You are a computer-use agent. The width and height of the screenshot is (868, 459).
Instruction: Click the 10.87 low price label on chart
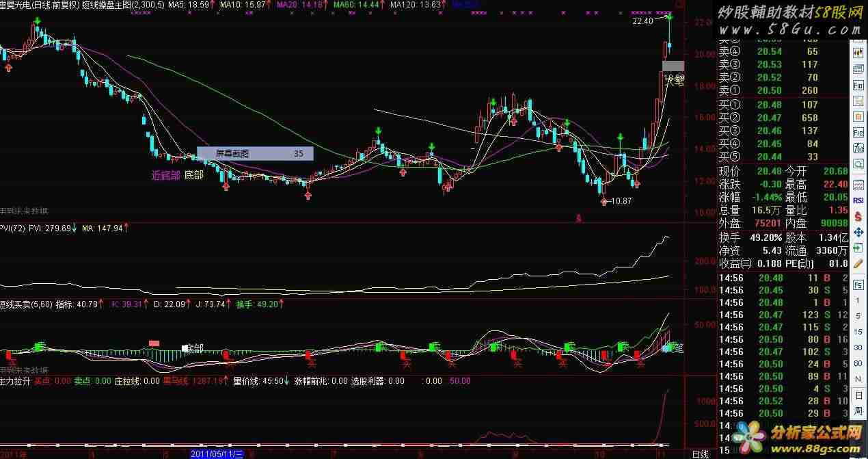(x=621, y=201)
